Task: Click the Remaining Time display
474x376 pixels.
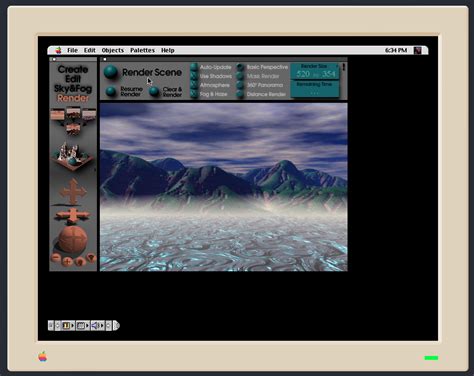Action: coord(315,89)
